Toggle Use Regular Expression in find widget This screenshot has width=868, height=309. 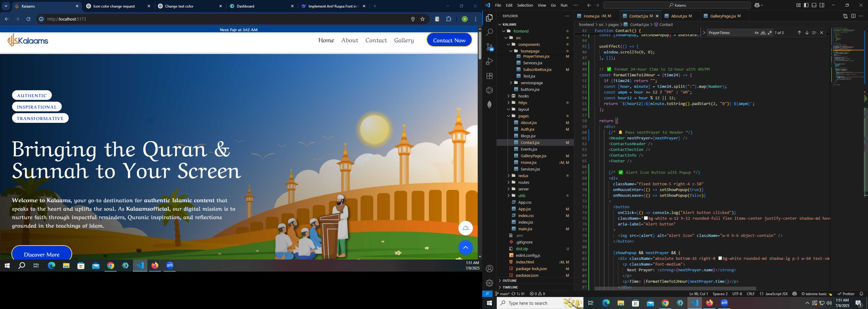(x=770, y=33)
